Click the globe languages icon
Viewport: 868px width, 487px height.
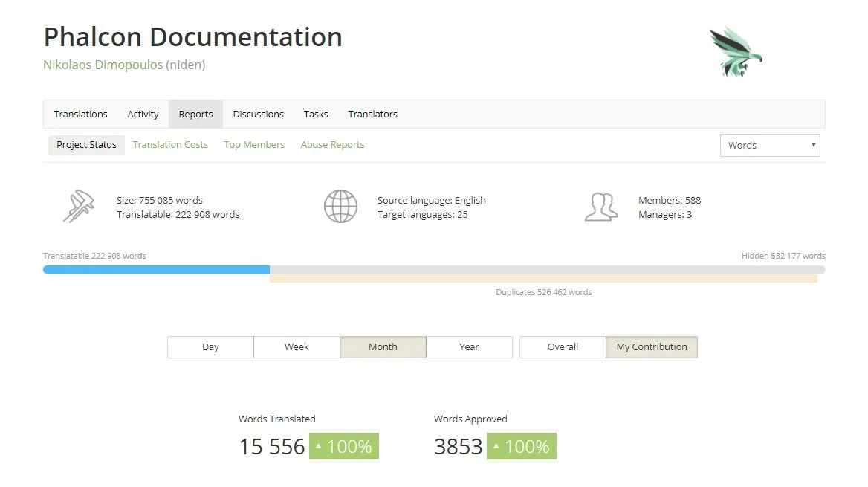(x=340, y=206)
